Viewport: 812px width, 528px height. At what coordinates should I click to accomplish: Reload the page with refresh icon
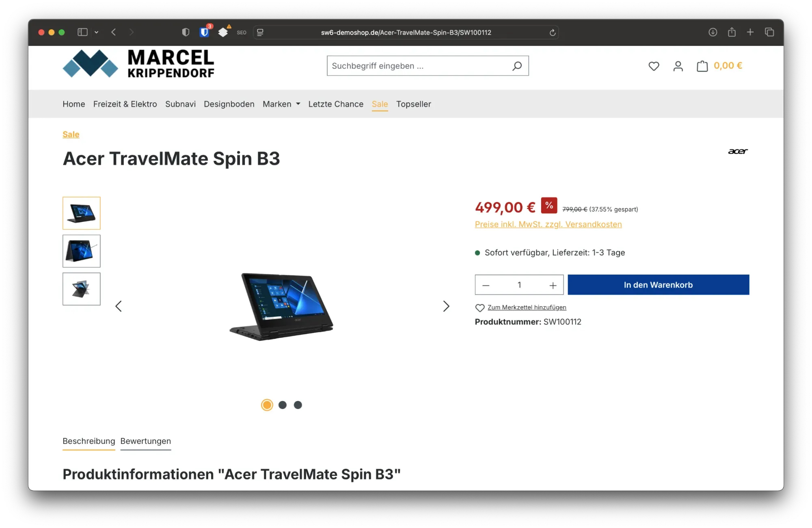(552, 32)
